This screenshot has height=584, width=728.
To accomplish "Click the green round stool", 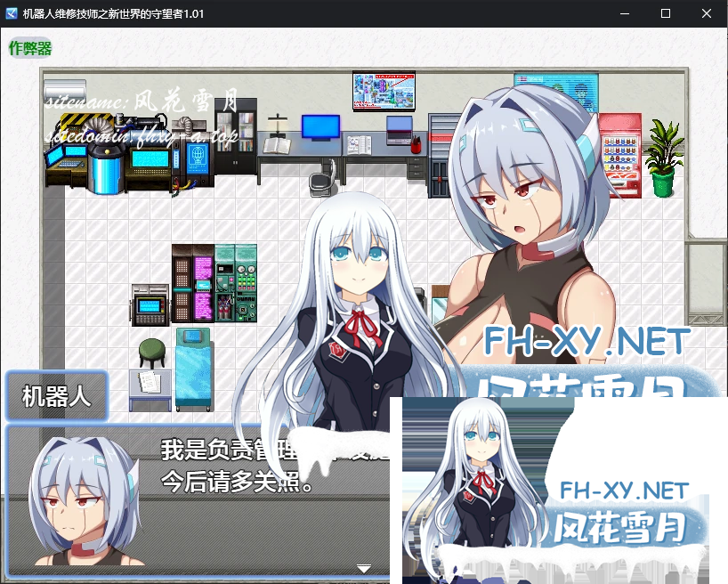I will (152, 353).
